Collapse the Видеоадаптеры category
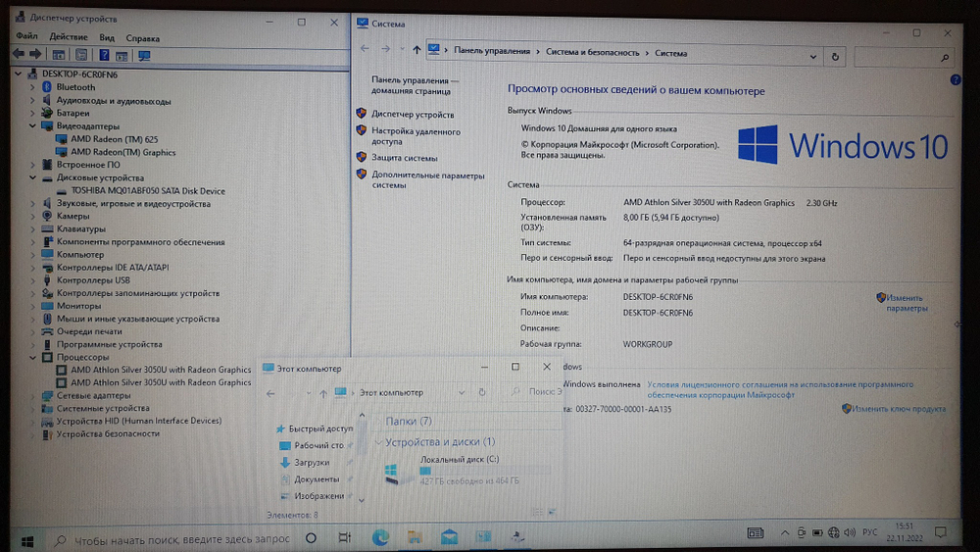Image resolution: width=980 pixels, height=552 pixels. pyautogui.click(x=32, y=125)
